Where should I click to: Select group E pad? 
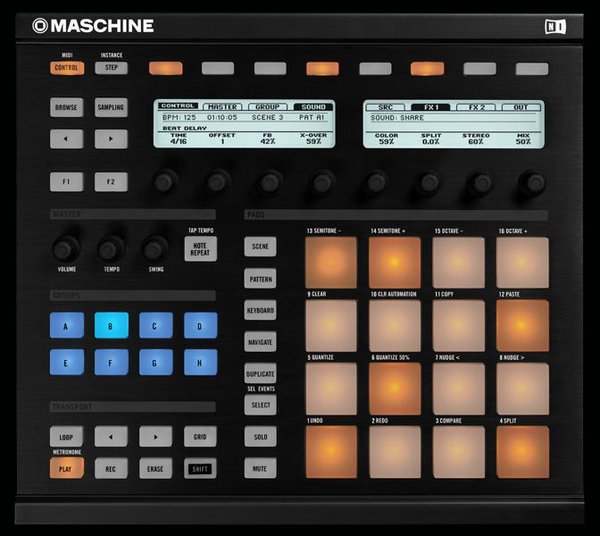click(x=67, y=362)
